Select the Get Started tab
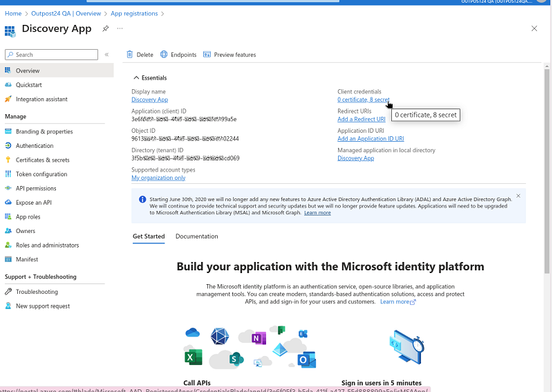The image size is (553, 392). point(149,236)
